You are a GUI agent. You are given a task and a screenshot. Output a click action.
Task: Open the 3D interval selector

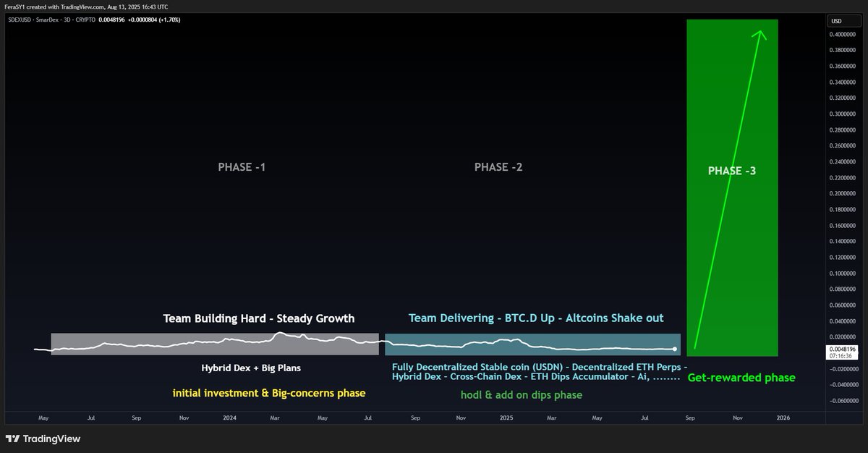(x=67, y=20)
